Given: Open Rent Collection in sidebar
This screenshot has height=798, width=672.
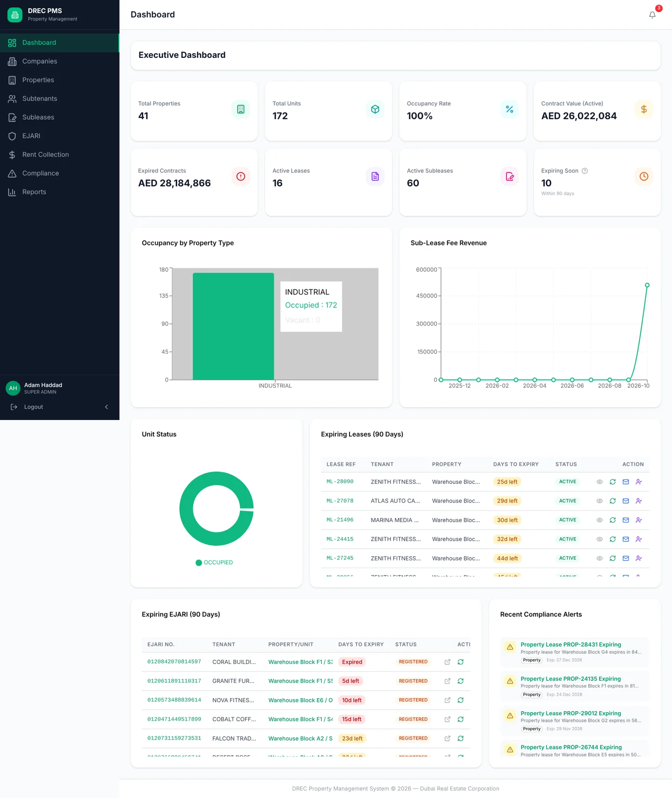Looking at the screenshot, I should pyautogui.click(x=60, y=155).
